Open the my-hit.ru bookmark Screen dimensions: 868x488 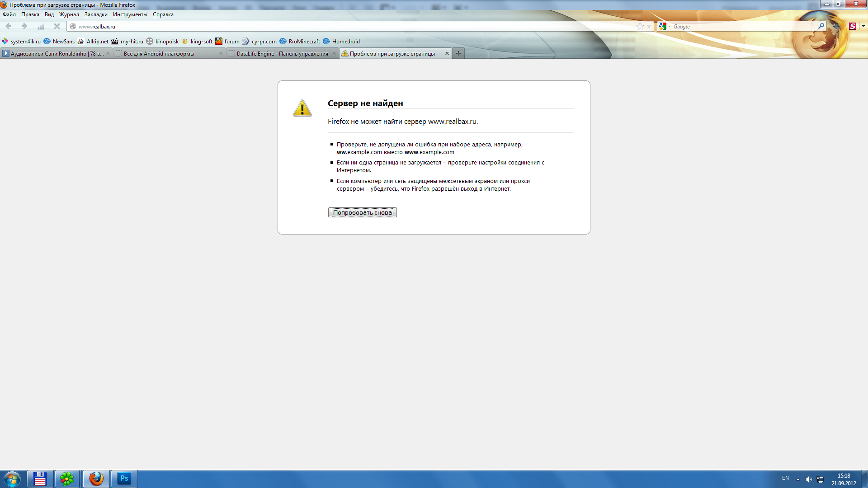tap(127, 41)
